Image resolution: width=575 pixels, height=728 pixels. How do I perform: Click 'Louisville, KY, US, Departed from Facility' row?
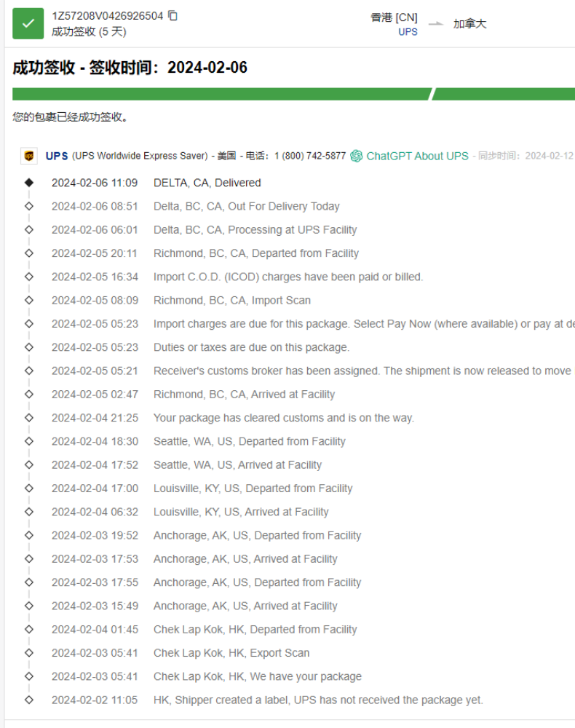(253, 488)
